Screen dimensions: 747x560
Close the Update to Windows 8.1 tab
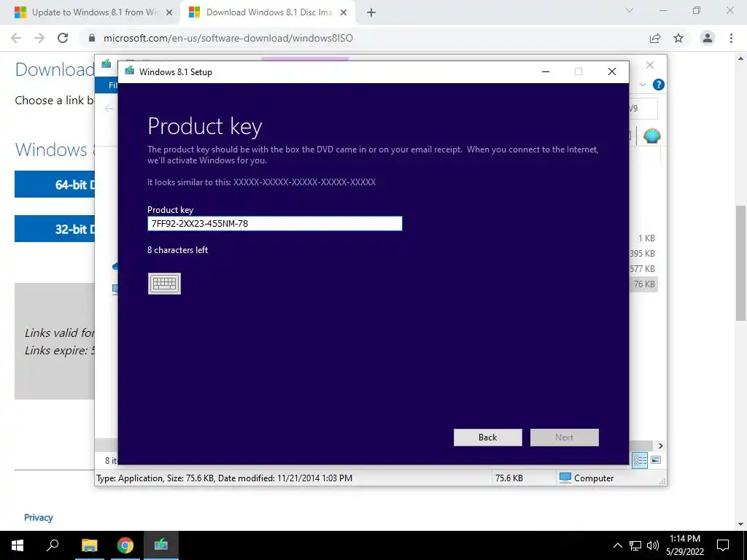[x=169, y=13]
